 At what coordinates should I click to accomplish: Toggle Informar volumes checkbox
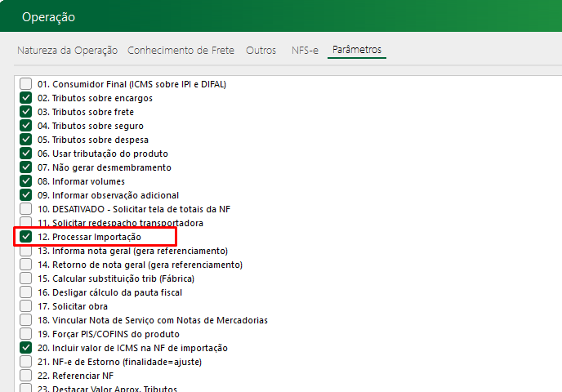point(26,181)
